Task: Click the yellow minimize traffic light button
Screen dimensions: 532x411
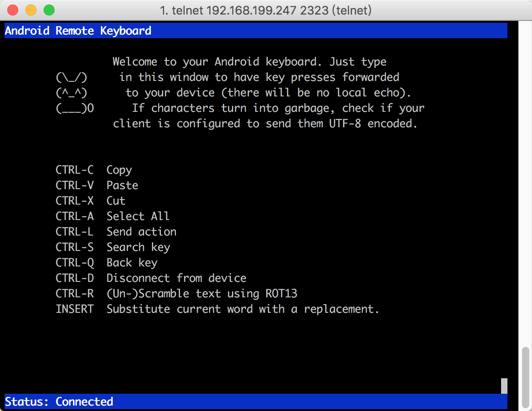Action: [30, 10]
